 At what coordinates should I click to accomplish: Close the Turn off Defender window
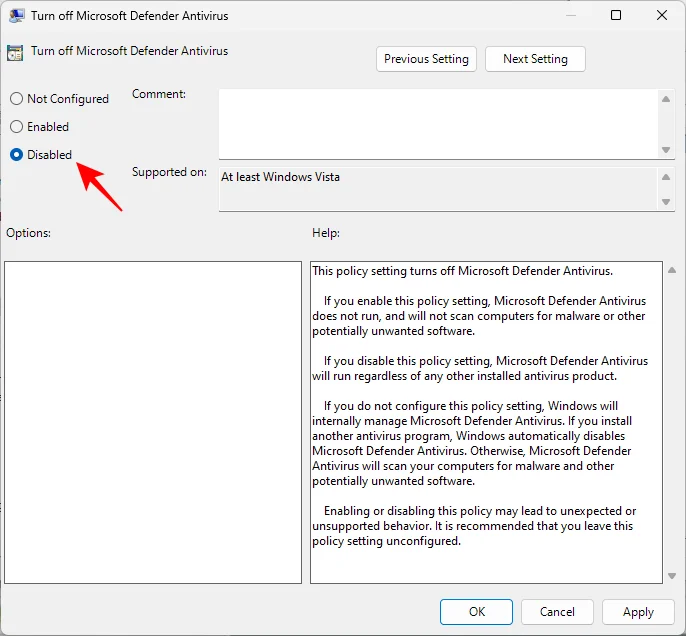click(x=662, y=15)
